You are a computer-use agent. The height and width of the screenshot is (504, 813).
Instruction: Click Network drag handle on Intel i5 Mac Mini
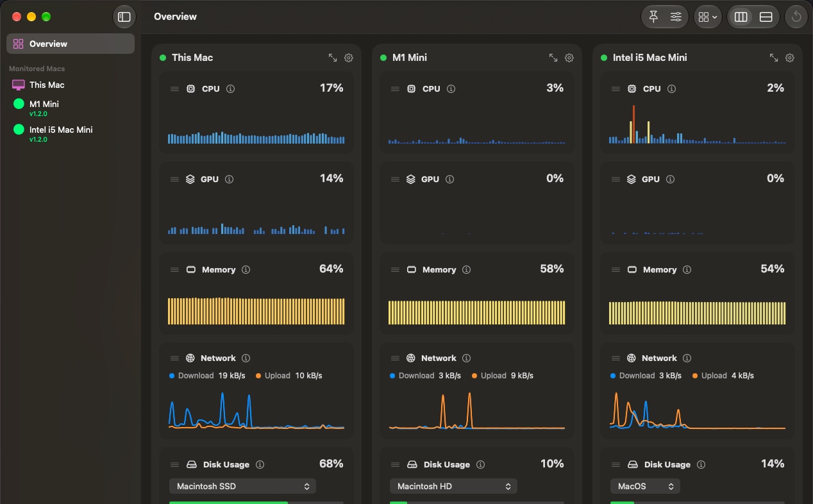616,358
